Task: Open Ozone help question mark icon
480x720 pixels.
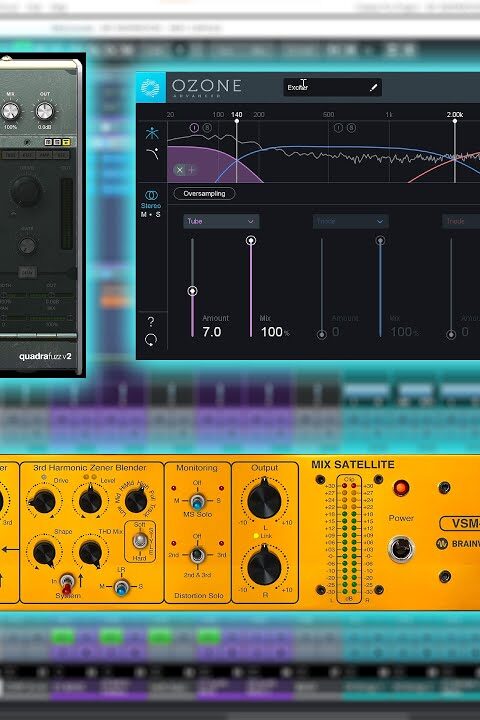Action: tap(151, 321)
